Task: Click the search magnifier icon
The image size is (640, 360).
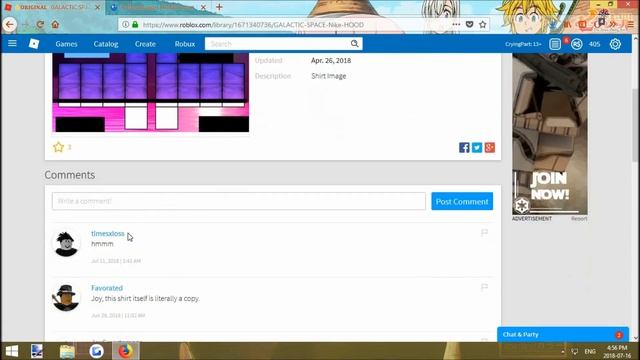Action: [x=354, y=44]
